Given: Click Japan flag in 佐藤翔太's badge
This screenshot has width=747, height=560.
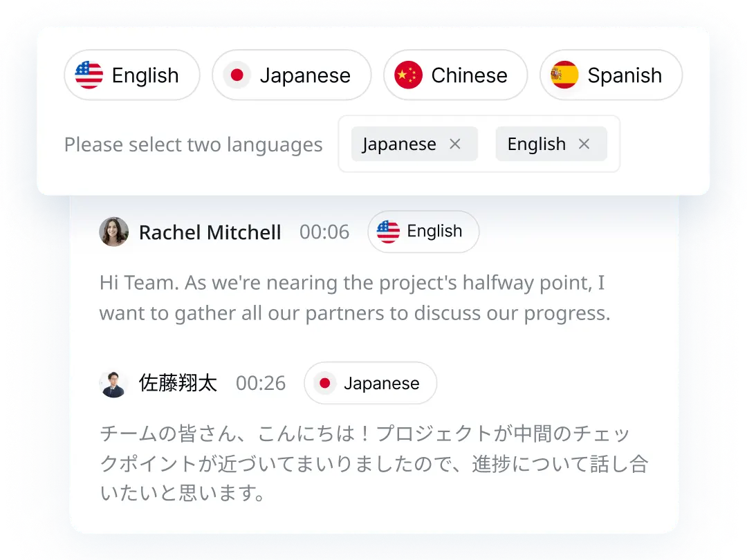Looking at the screenshot, I should (x=325, y=383).
